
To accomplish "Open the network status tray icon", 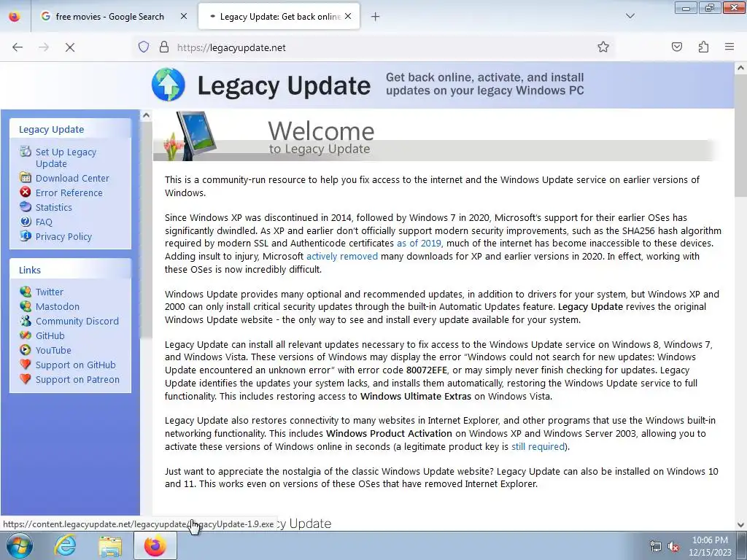I will pyautogui.click(x=656, y=547).
